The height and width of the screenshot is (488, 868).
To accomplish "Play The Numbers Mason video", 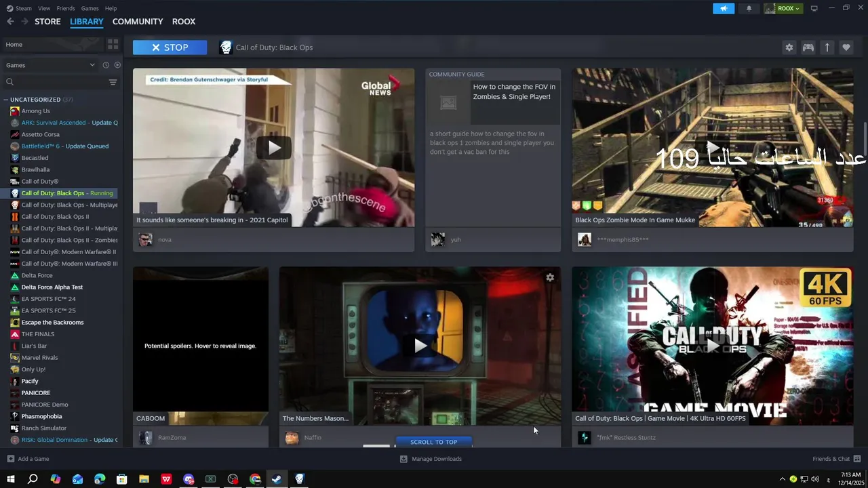I will point(420,346).
